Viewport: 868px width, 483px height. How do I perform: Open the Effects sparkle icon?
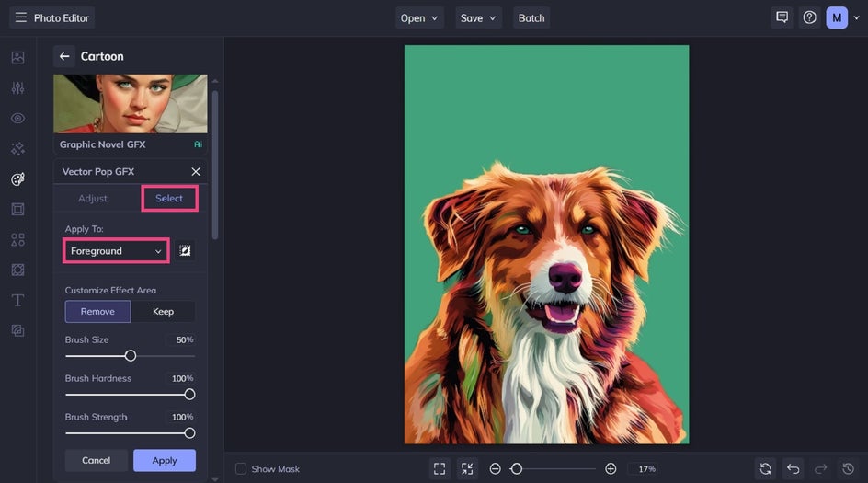click(17, 148)
